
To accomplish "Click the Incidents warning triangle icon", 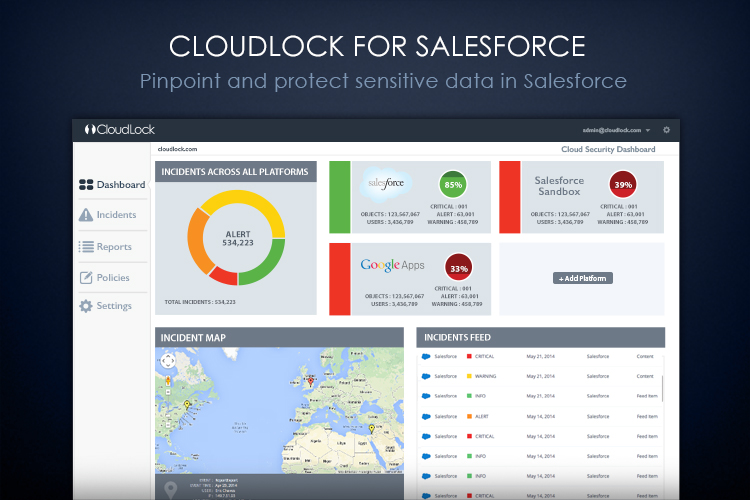I will 86,215.
